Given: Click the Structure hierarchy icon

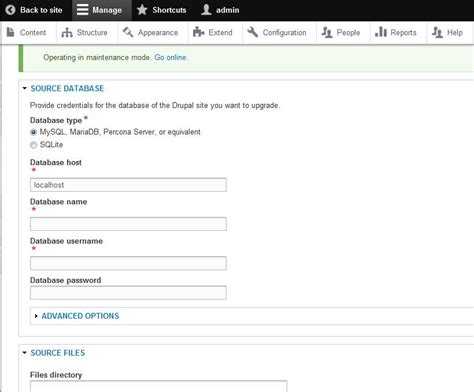Looking at the screenshot, I should [67, 32].
